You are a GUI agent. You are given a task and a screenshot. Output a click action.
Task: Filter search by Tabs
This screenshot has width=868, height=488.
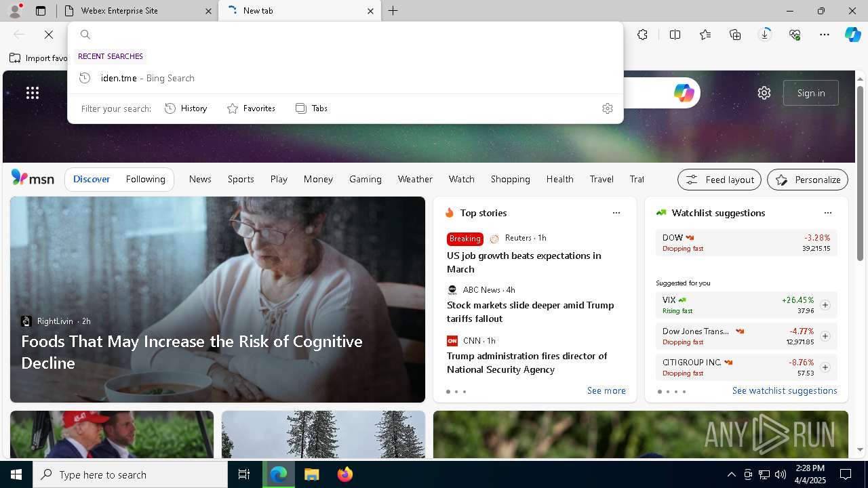tap(312, 108)
